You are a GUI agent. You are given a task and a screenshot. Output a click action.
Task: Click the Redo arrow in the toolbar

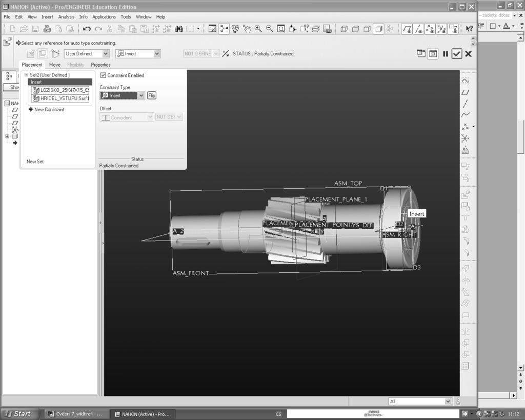click(x=98, y=29)
